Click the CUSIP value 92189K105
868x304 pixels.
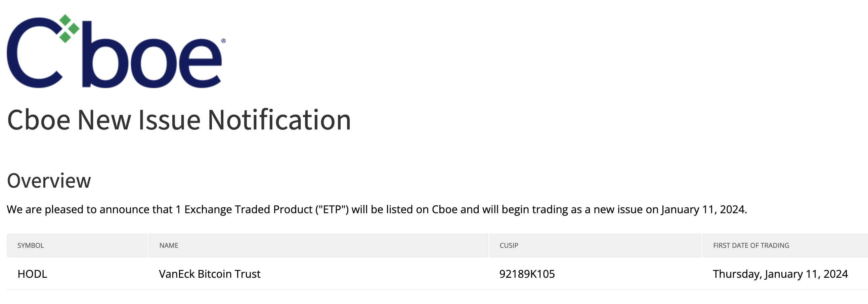[x=527, y=274]
